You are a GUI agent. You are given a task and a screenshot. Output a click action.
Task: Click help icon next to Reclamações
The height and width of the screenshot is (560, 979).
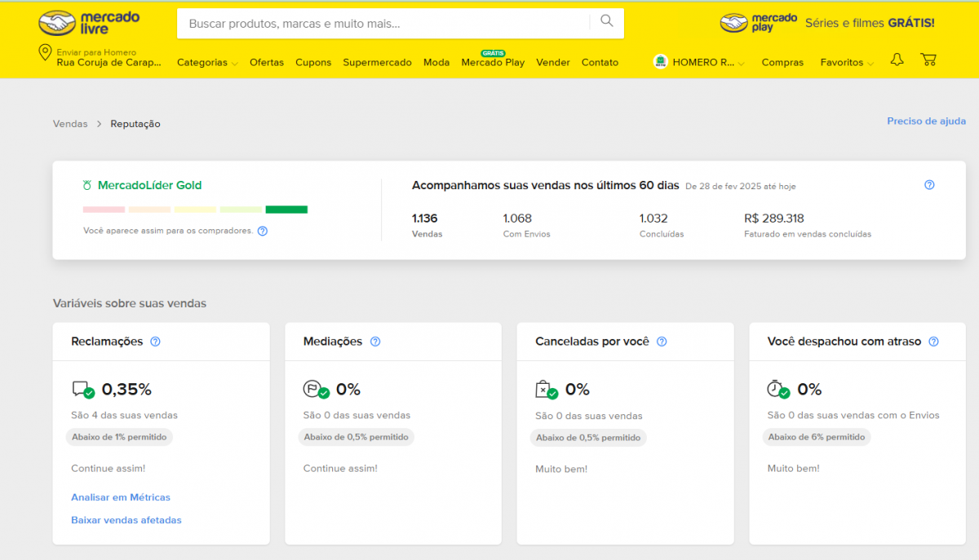(156, 342)
